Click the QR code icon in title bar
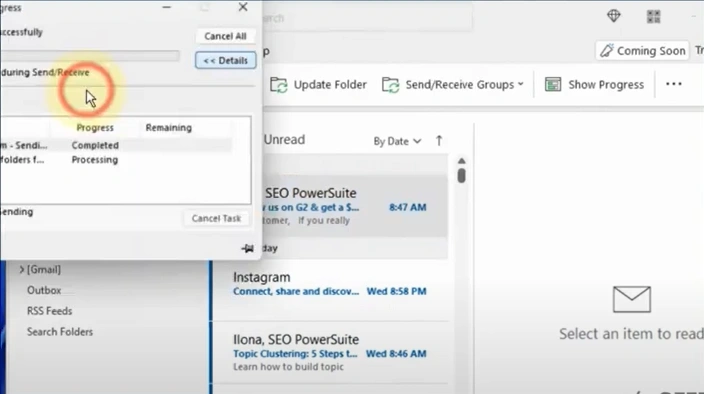Image resolution: width=704 pixels, height=394 pixels. pyautogui.click(x=653, y=17)
